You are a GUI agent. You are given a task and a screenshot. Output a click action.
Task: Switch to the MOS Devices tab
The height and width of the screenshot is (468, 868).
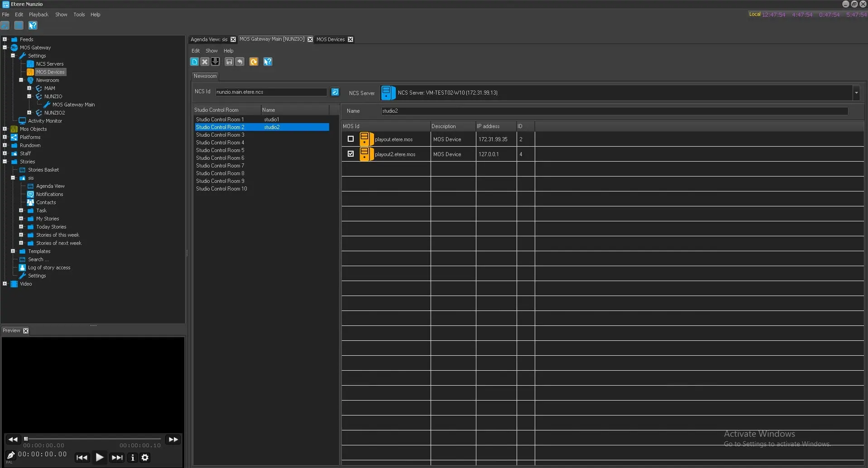(x=330, y=39)
